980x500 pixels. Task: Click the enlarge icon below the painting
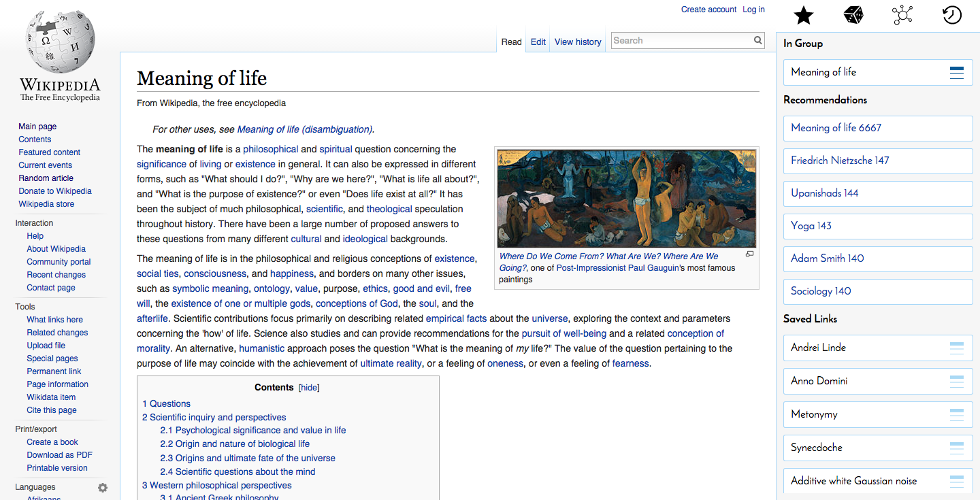click(x=749, y=254)
